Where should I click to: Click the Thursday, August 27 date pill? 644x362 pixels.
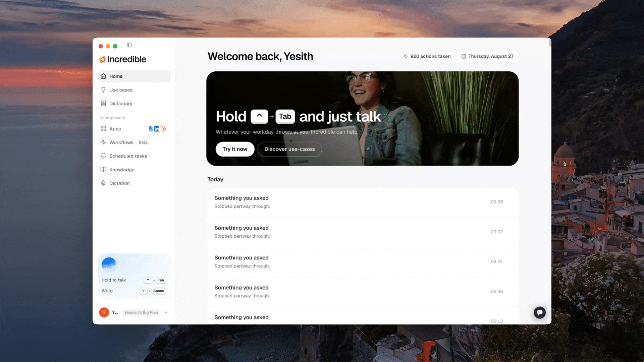[488, 56]
